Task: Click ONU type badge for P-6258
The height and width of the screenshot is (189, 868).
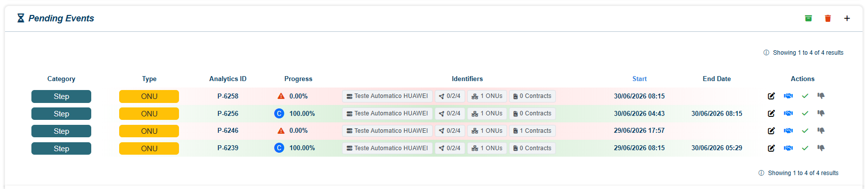Action: [x=149, y=96]
